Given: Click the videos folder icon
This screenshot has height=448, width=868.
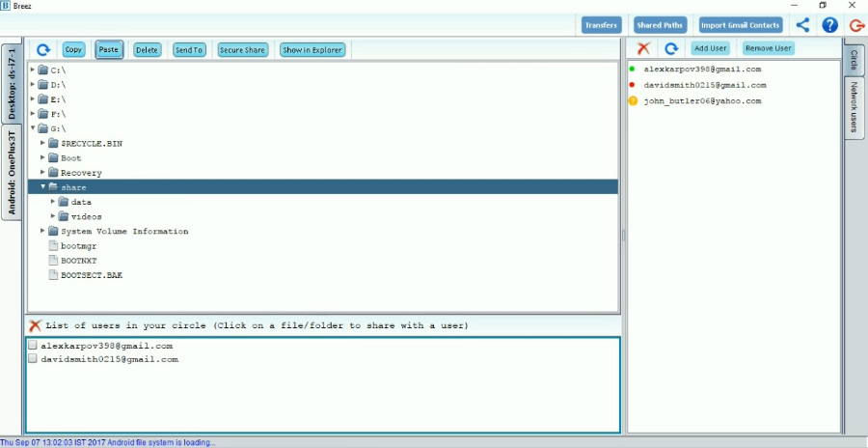Looking at the screenshot, I should pyautogui.click(x=63, y=216).
